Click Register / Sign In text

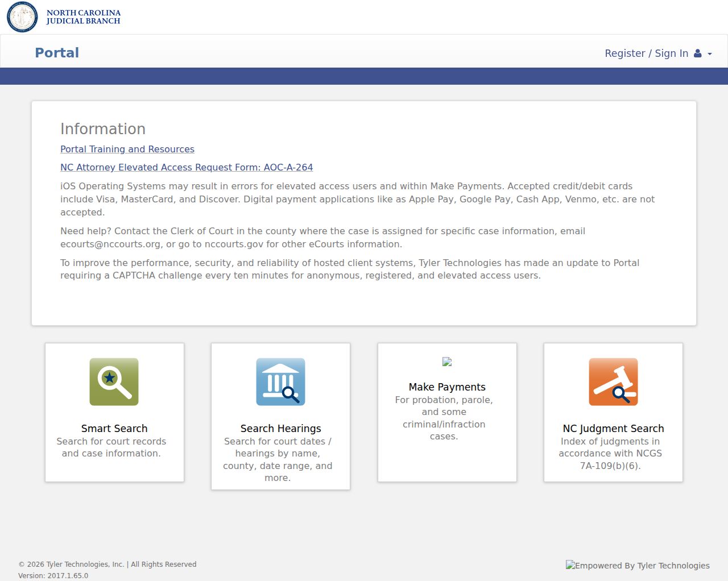pyautogui.click(x=646, y=53)
